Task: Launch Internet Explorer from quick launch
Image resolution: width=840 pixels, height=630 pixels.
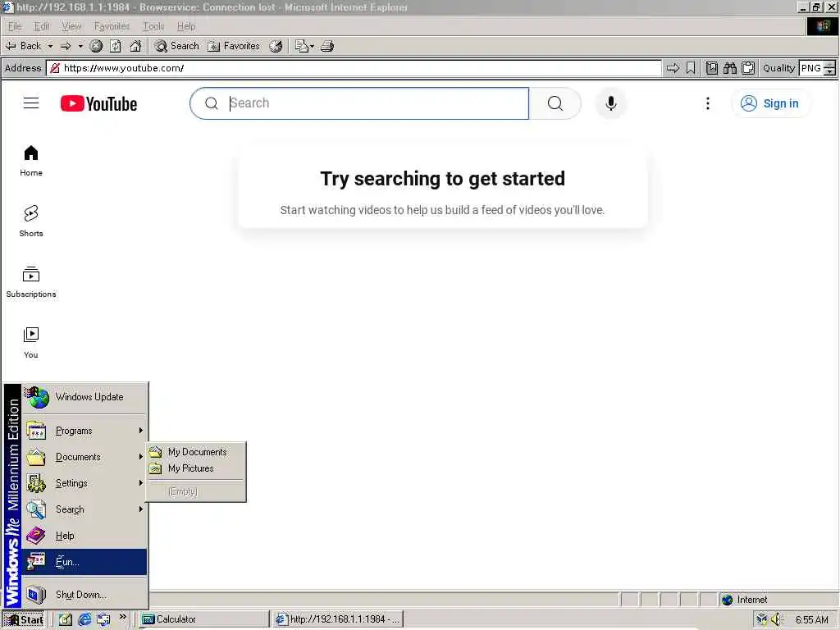Action: [x=84, y=619]
